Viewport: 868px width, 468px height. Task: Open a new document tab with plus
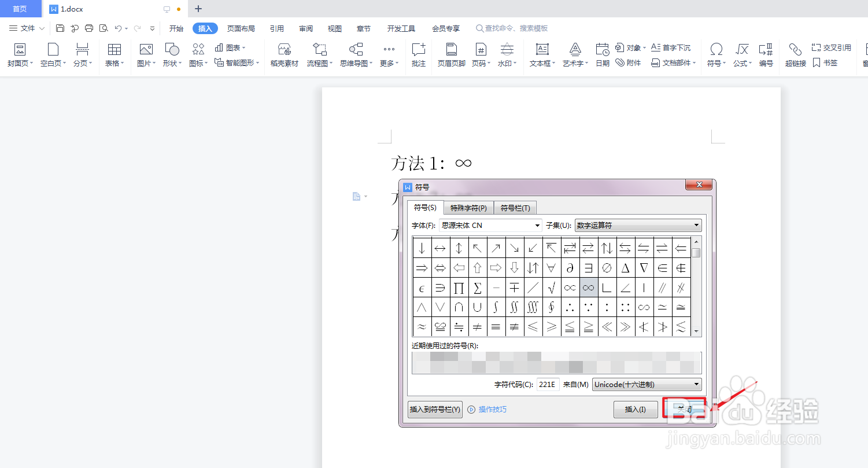pyautogui.click(x=198, y=9)
